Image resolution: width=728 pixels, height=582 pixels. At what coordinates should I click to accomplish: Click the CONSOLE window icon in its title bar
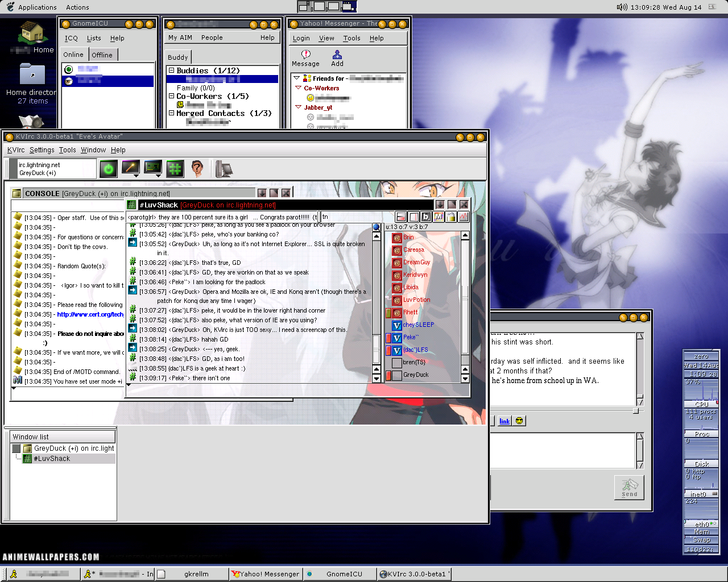(16, 193)
